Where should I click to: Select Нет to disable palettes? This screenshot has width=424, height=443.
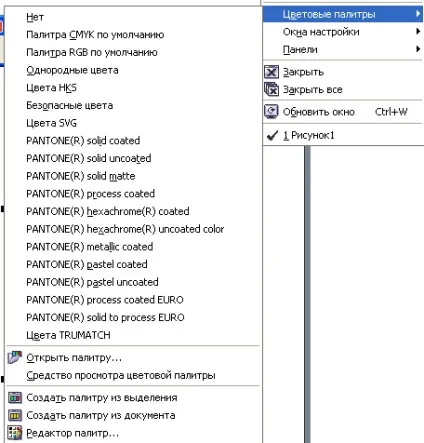133,17
